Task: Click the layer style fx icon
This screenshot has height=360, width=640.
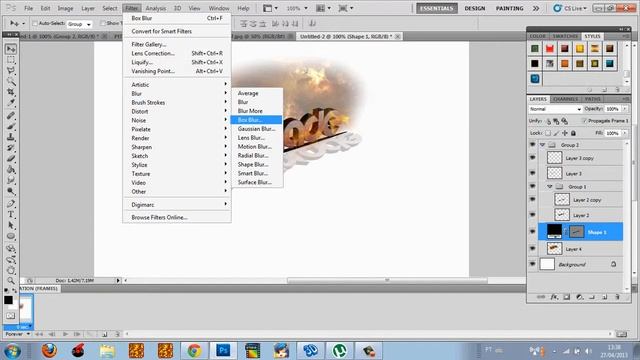Action: 554,297
